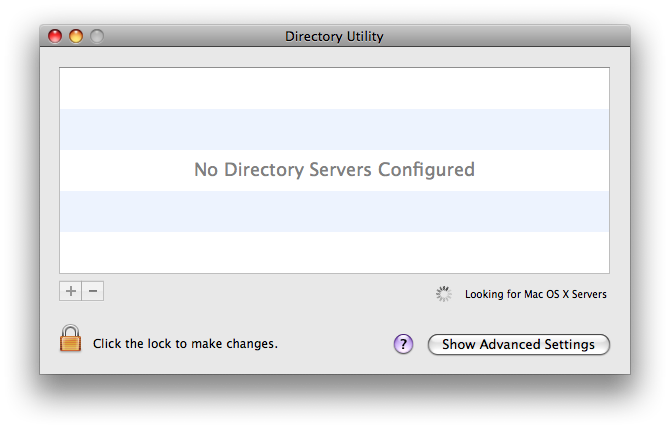This screenshot has height=429, width=670.
Task: Minimize the window with the yellow button
Action: tap(76, 36)
